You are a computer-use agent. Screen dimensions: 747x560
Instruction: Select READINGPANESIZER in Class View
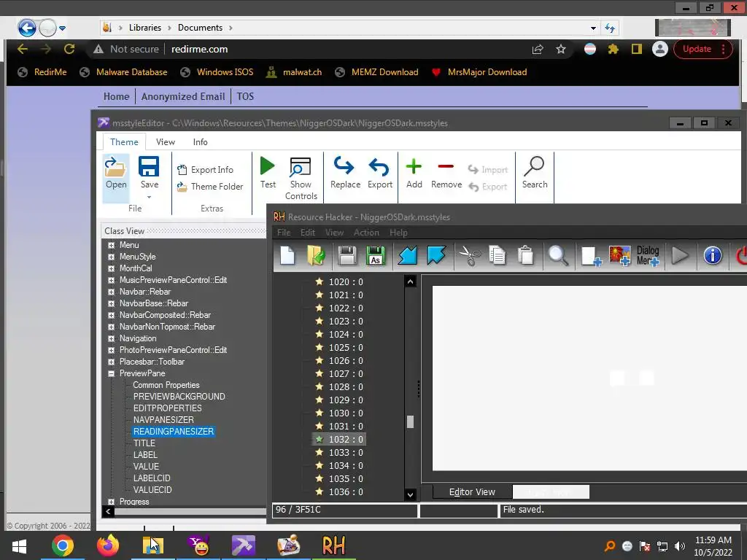coord(174,432)
